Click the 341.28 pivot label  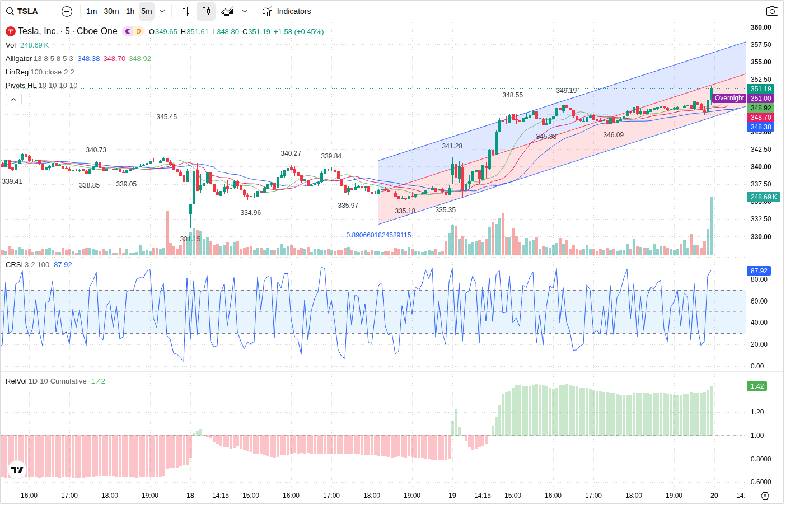click(x=452, y=146)
